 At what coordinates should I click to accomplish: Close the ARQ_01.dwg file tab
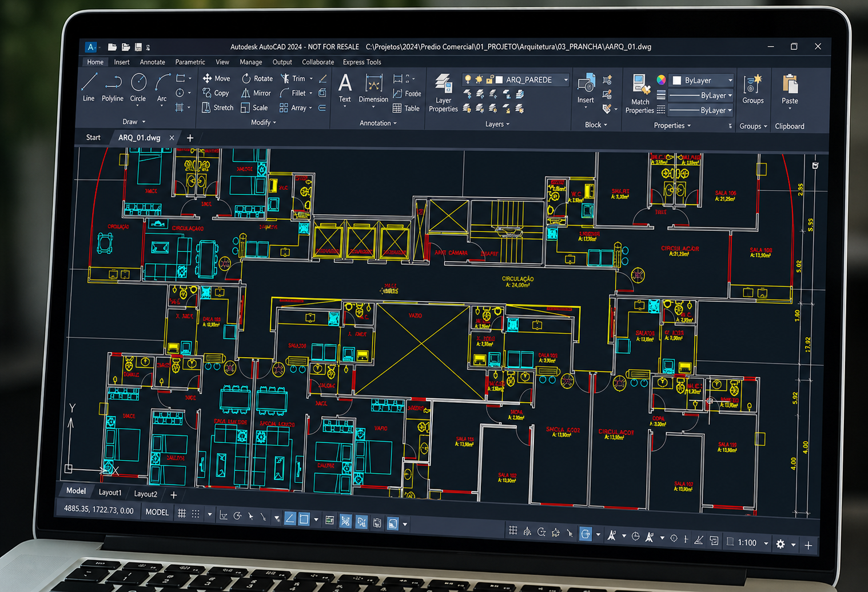172,138
